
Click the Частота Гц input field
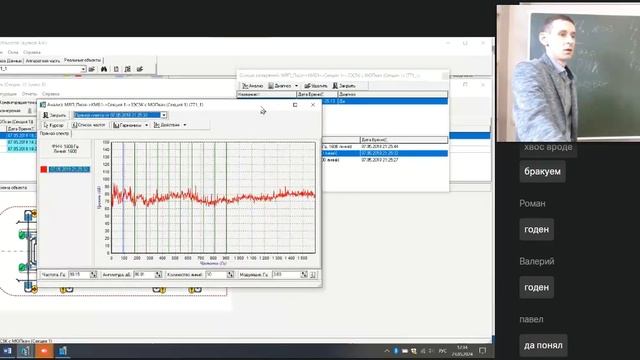pos(79,275)
